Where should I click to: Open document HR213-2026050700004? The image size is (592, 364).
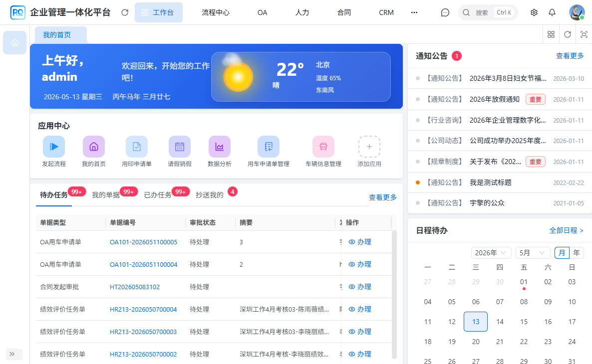tap(143, 309)
